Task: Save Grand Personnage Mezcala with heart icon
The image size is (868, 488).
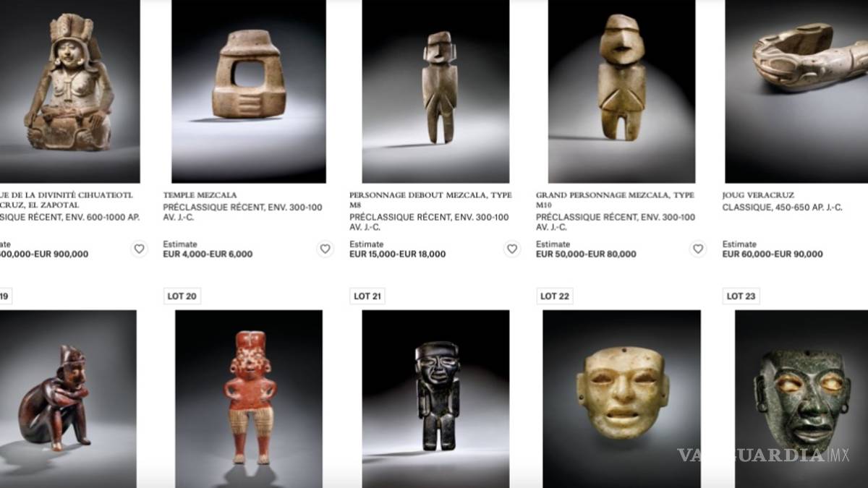Action: pyautogui.click(x=698, y=249)
